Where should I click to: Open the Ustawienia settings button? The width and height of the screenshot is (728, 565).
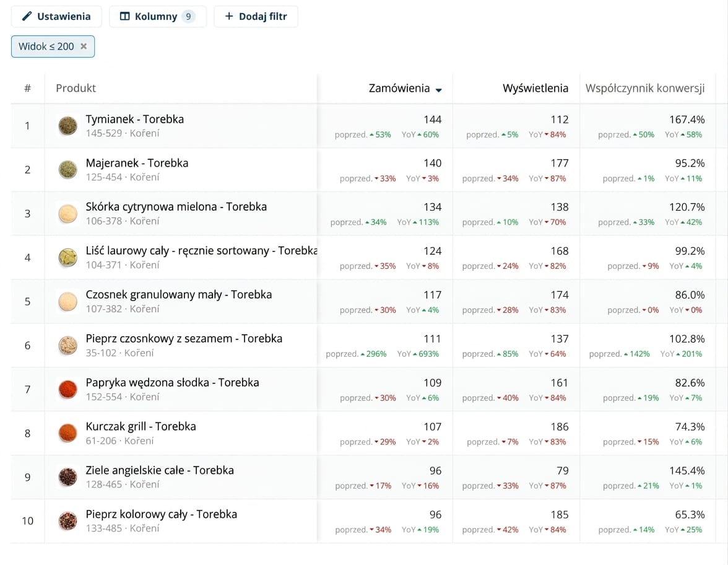(56, 16)
